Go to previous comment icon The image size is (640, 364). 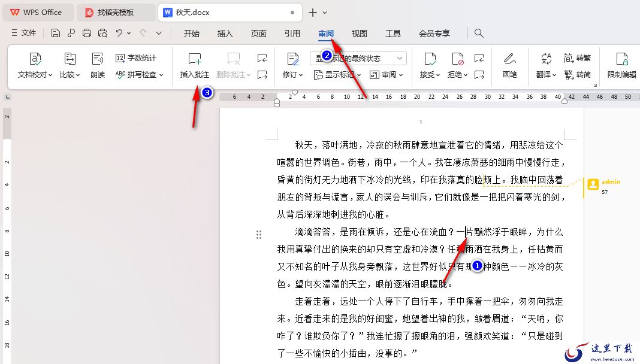click(262, 58)
